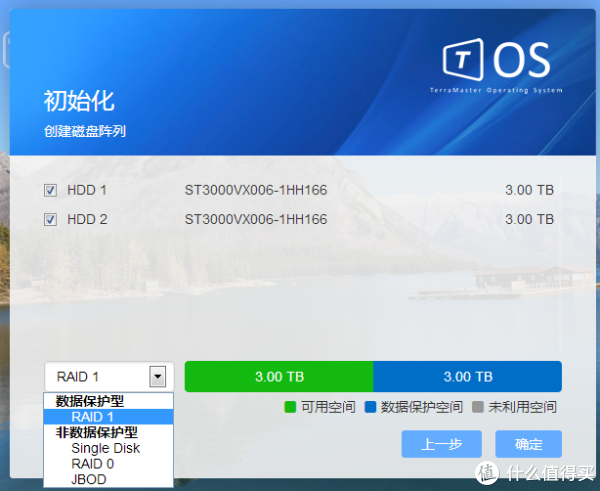
Task: Click the blue 数据保护空间 legend square
Action: point(369,407)
